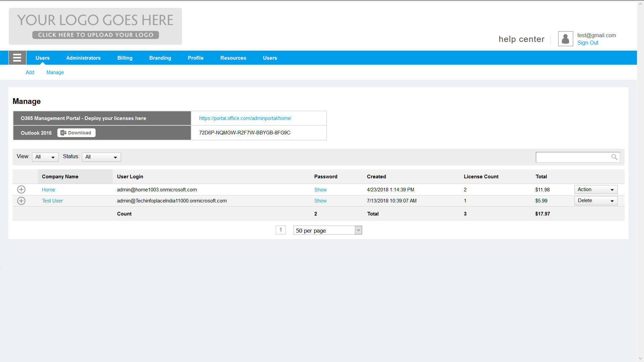
Task: Open the hamburger menu icon
Action: [17, 58]
